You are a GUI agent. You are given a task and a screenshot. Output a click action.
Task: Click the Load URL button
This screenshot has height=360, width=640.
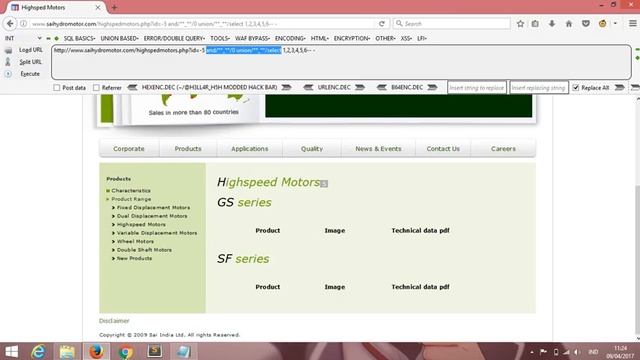(x=30, y=50)
